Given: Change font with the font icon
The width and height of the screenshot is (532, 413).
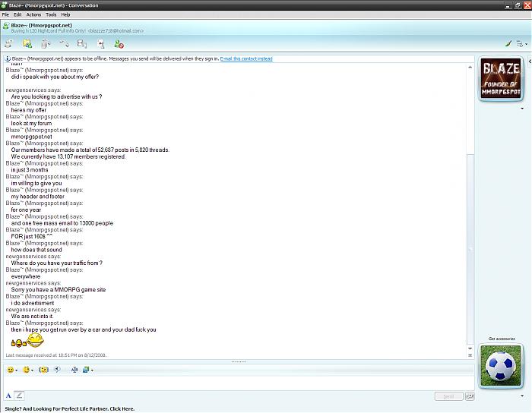Looking at the screenshot, I should coord(74,370).
